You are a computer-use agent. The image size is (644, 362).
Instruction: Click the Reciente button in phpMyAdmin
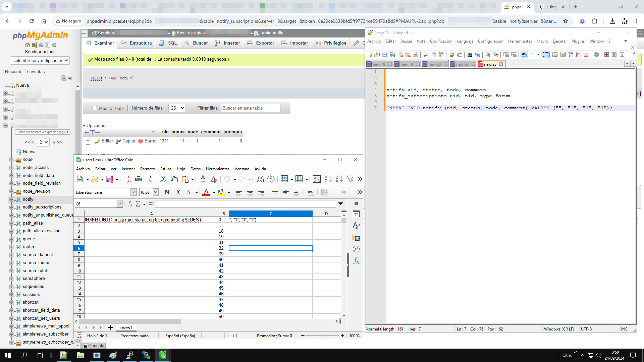point(14,72)
